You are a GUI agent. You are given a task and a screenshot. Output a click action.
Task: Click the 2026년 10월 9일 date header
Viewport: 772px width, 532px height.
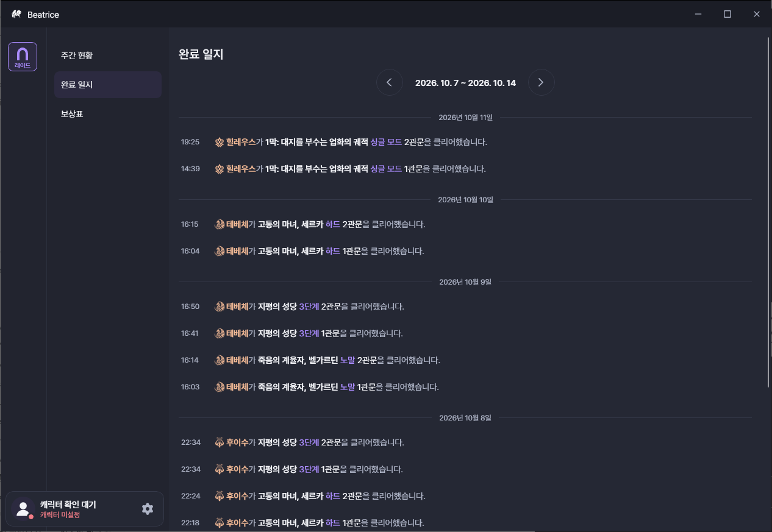pyautogui.click(x=465, y=282)
